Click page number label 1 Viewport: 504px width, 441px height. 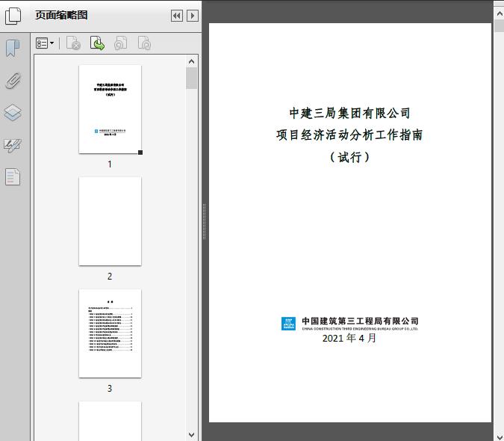point(110,164)
